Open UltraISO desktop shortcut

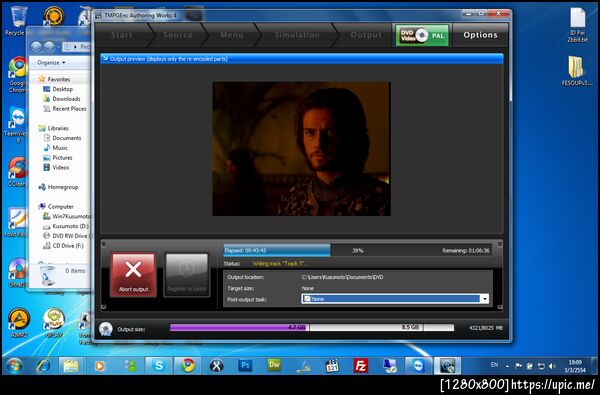point(18,273)
